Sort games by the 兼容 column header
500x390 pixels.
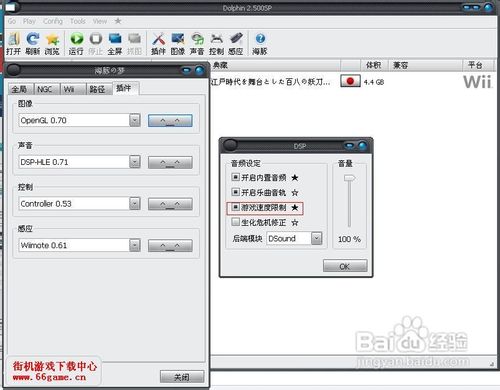pos(426,65)
